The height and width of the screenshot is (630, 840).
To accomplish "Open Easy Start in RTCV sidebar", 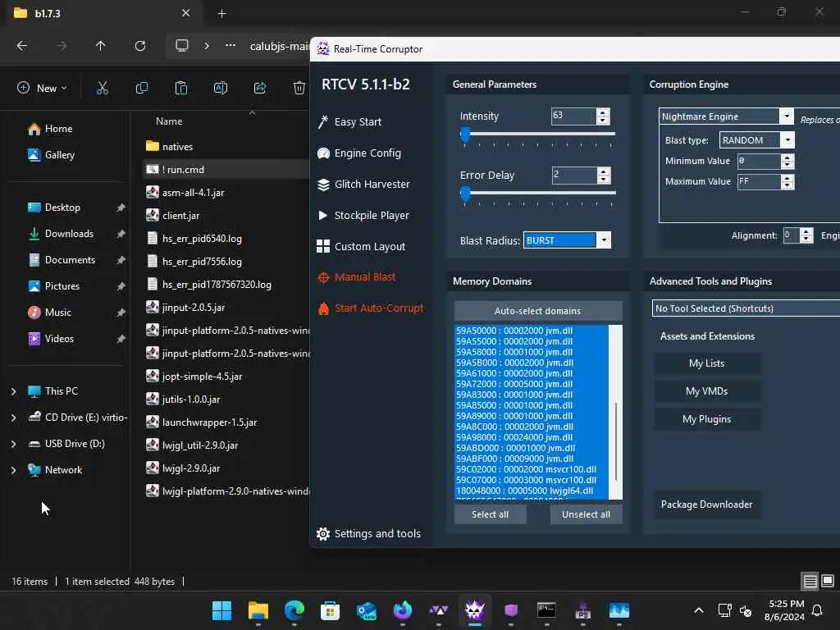I will point(358,122).
